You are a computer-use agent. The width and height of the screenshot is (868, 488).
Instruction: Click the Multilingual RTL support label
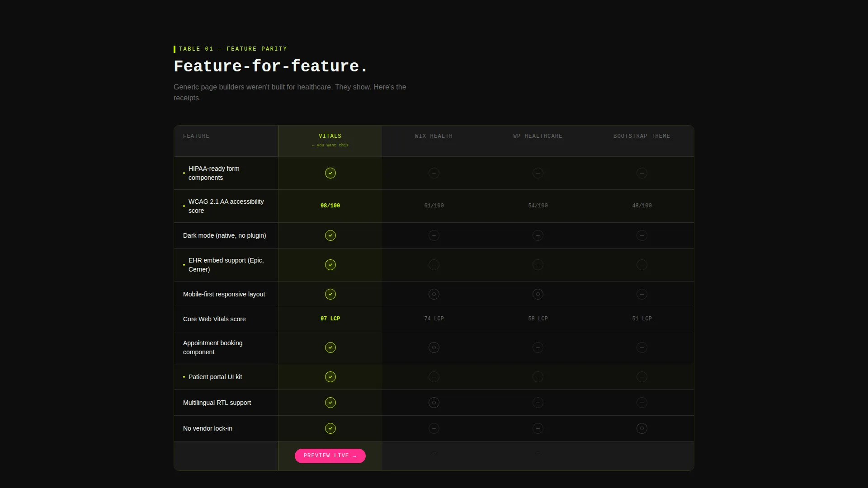(x=217, y=403)
